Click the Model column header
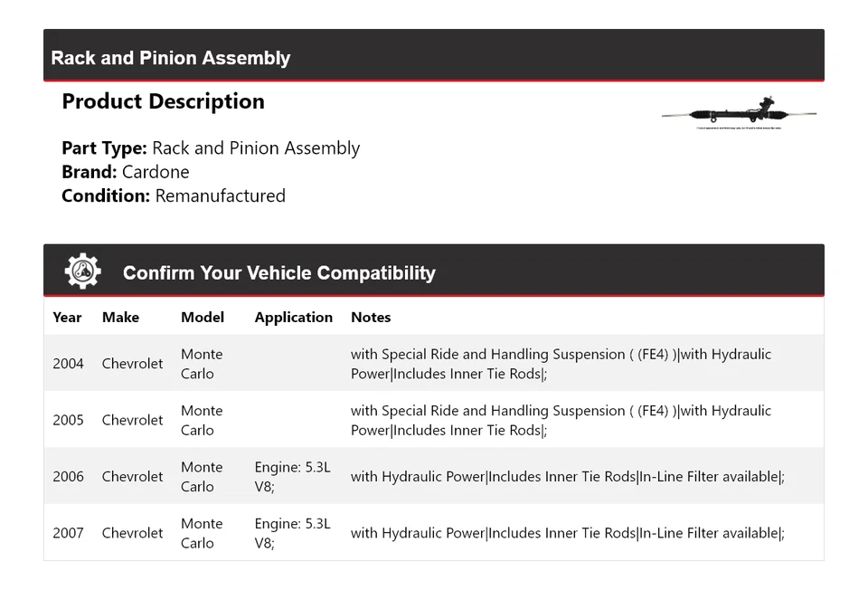 203,318
